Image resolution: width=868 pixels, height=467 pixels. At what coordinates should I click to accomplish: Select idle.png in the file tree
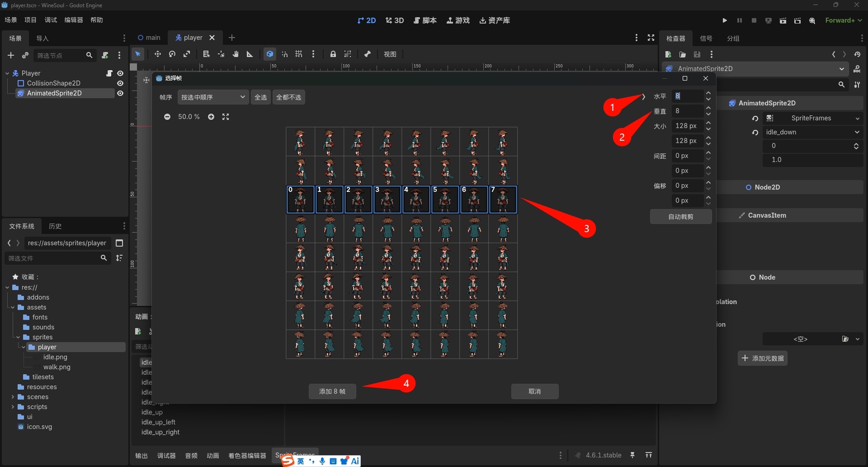coord(55,357)
